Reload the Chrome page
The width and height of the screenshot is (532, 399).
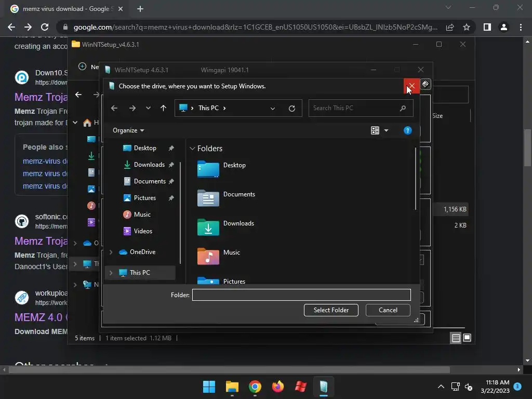coord(45,27)
